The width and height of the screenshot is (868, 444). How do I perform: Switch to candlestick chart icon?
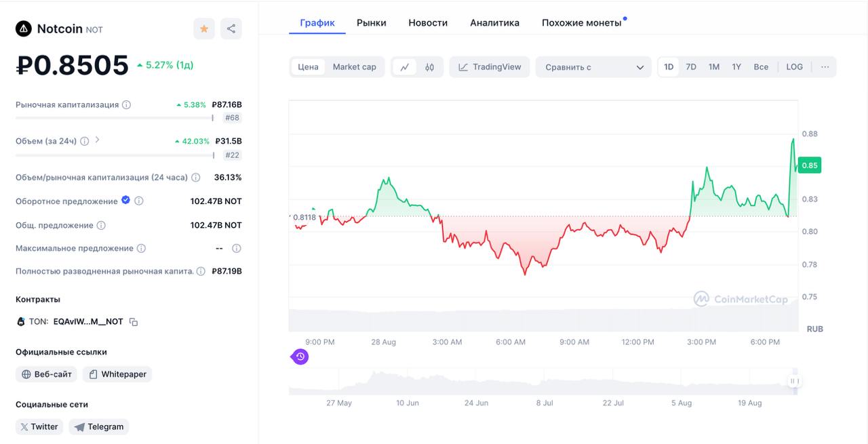(x=429, y=67)
